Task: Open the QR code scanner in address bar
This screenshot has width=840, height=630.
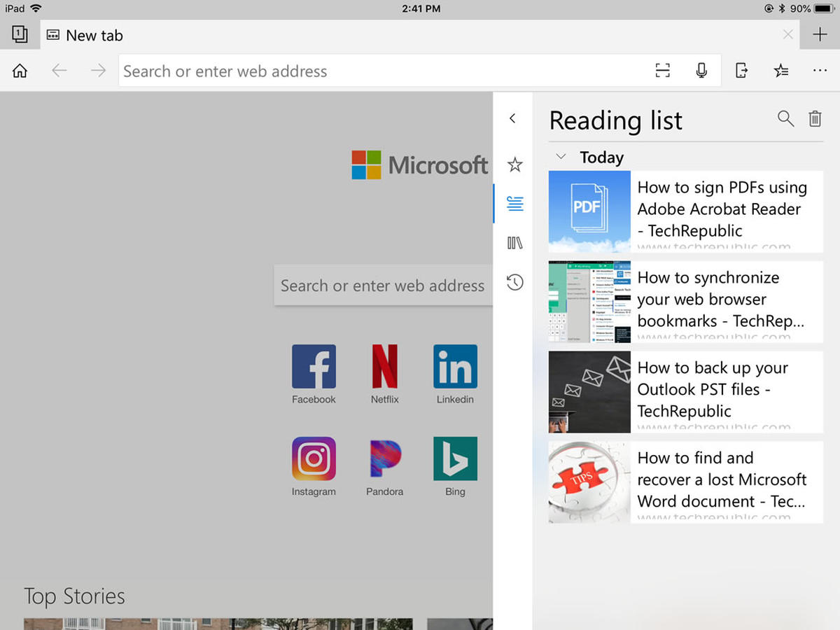Action: tap(662, 70)
